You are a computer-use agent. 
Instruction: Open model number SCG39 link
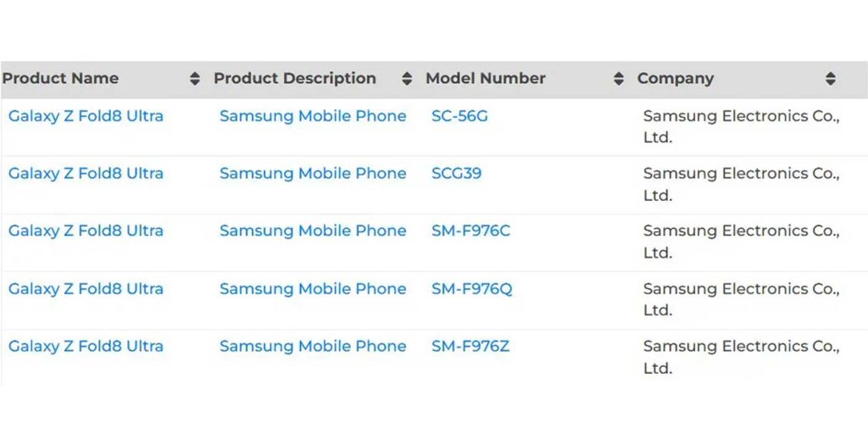[x=457, y=173]
